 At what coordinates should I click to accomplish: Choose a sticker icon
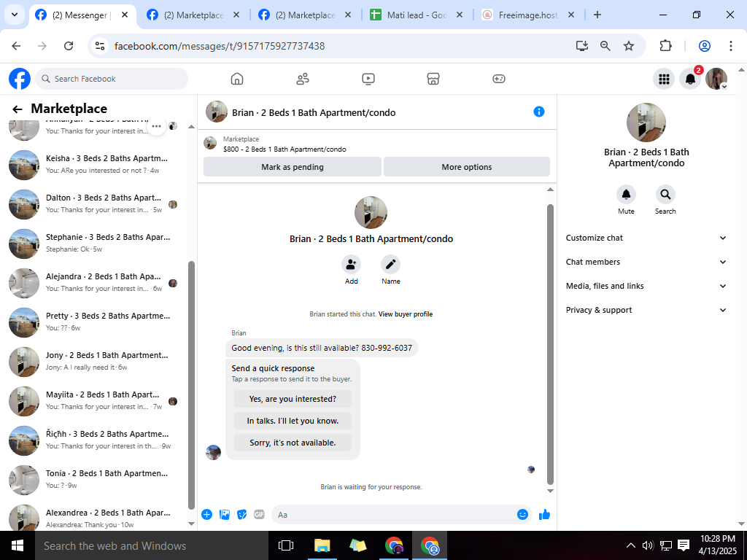point(242,514)
